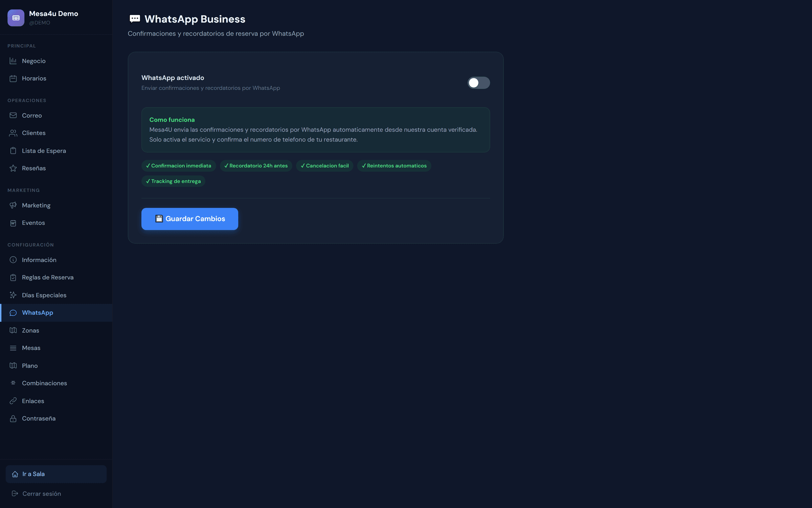The height and width of the screenshot is (508, 812).
Task: Click the calendar icon beside Eventos
Action: click(x=13, y=223)
